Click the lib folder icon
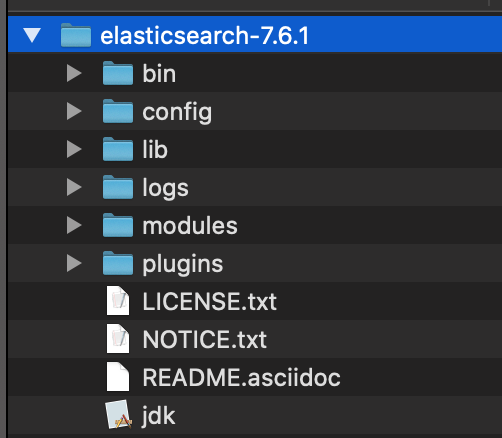Screen dimensions: 502x438 [118, 149]
